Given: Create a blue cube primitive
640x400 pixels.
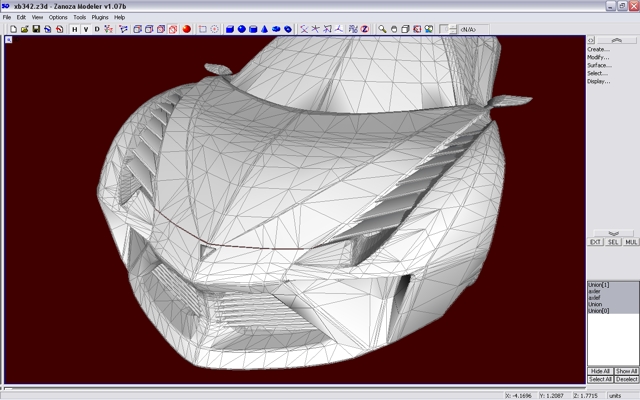Looking at the screenshot, I should [x=229, y=29].
